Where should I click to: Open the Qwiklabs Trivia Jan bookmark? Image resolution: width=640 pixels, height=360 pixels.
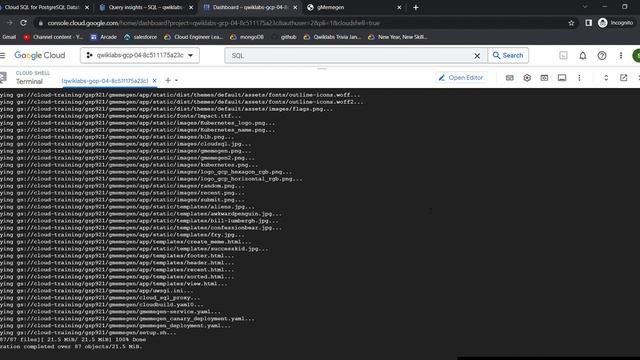tap(332, 37)
